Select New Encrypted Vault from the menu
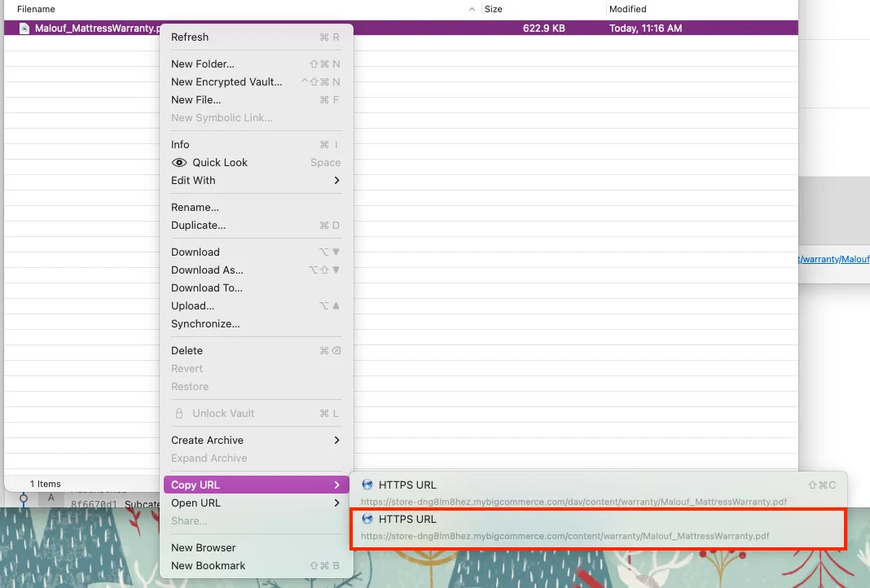870x588 pixels. (x=226, y=81)
